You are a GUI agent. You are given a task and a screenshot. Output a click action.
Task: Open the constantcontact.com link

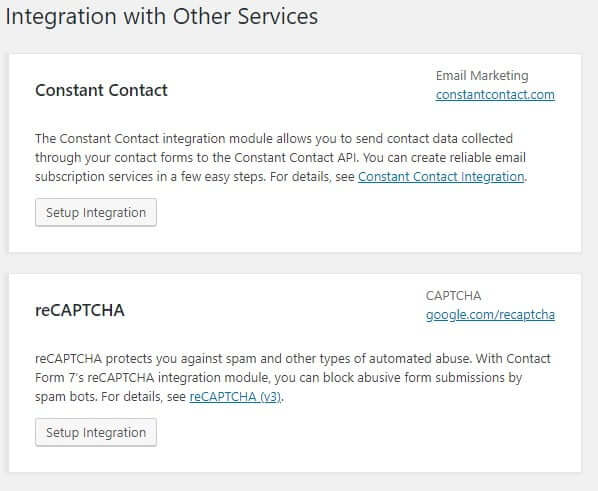495,95
